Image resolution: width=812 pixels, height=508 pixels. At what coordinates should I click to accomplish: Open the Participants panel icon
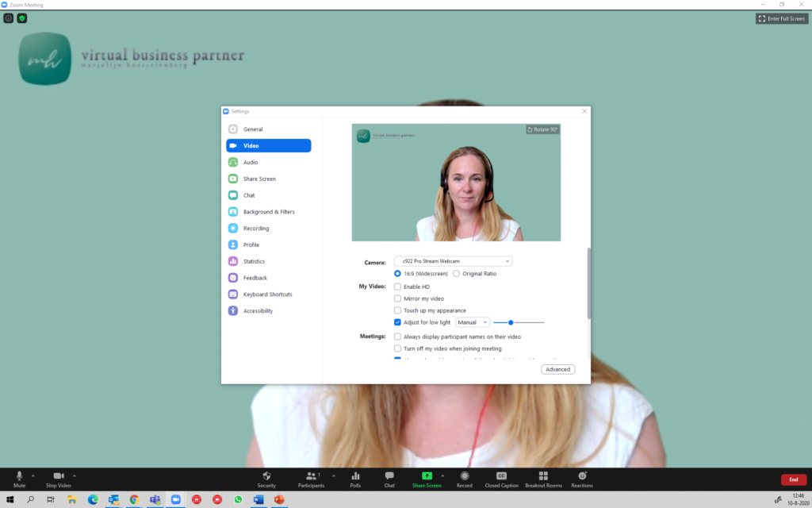point(311,476)
